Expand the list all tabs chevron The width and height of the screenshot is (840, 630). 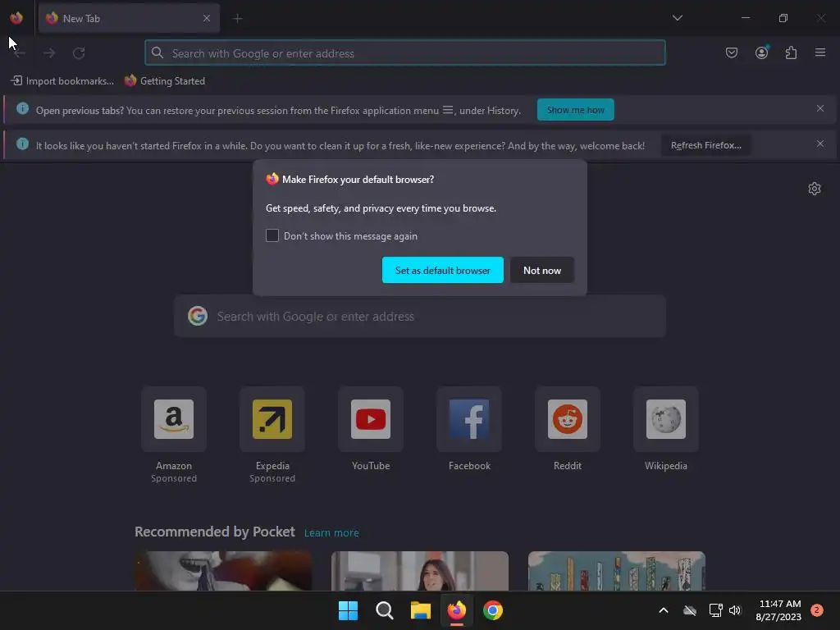click(x=677, y=18)
